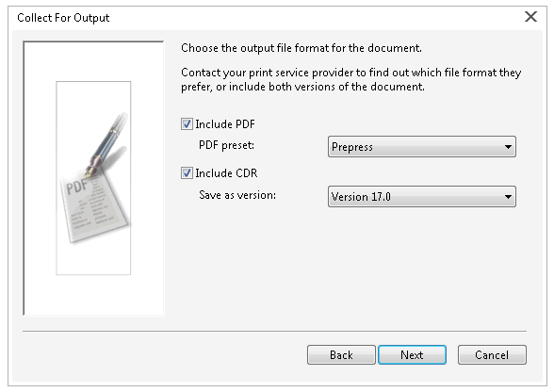Close the Collect For Output dialog
The image size is (554, 392).
tap(530, 17)
